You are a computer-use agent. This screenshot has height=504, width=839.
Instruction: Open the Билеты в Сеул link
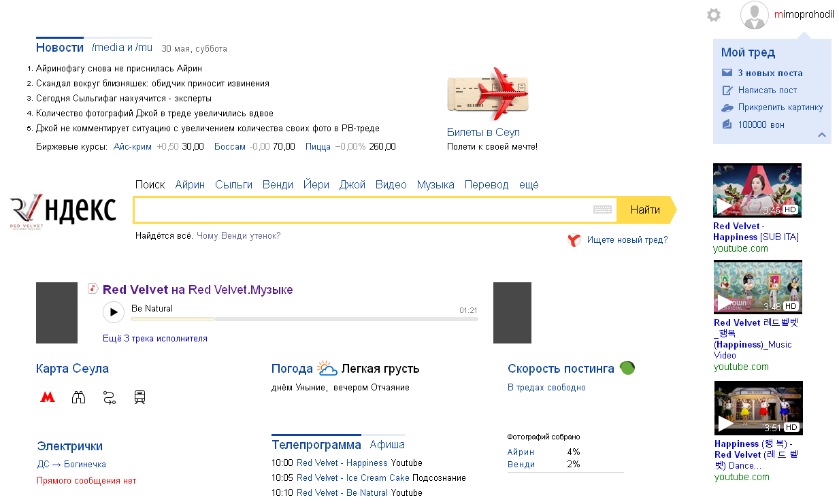click(483, 132)
